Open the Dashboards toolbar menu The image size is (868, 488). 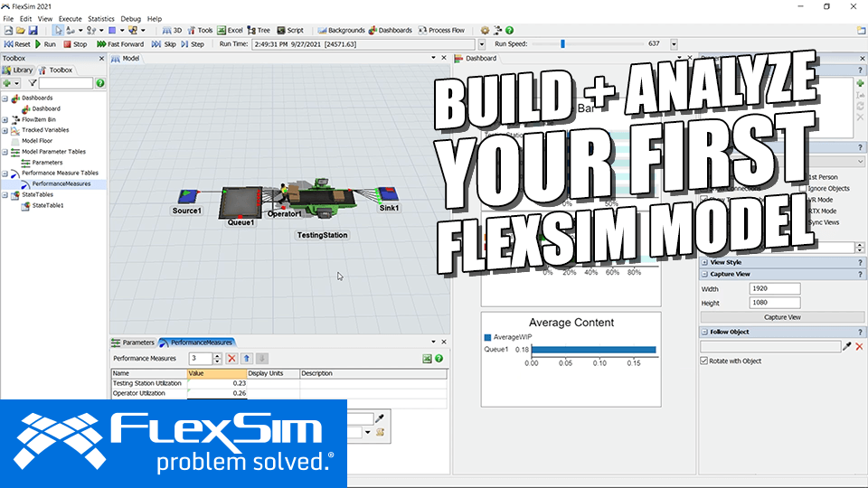pyautogui.click(x=391, y=31)
